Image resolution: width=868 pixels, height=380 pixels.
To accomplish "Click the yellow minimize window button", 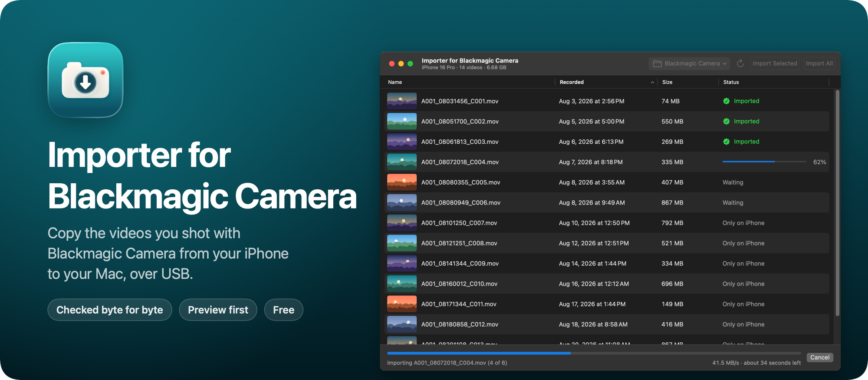I will (401, 63).
